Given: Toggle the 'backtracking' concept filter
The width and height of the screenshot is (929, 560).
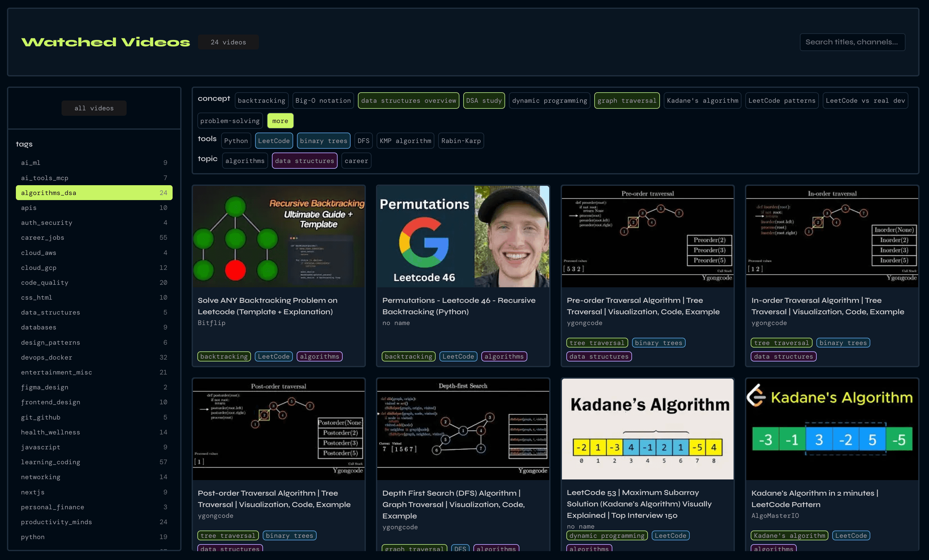Looking at the screenshot, I should (261, 101).
